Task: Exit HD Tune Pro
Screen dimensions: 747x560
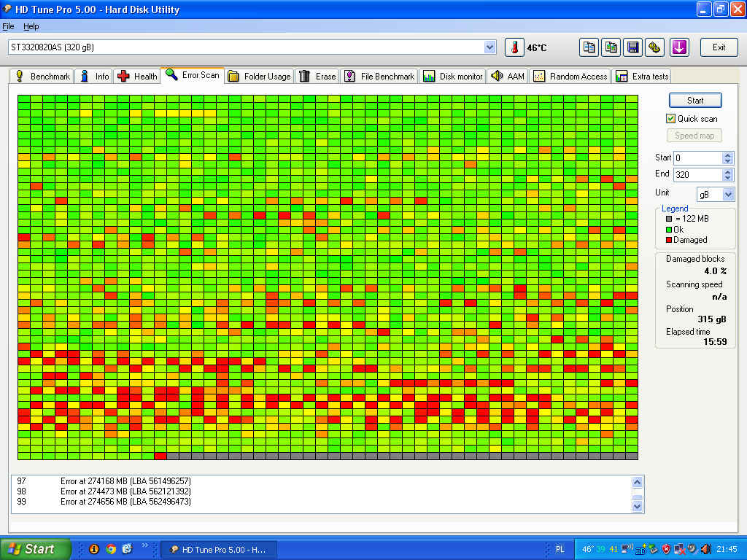Action: [x=719, y=47]
